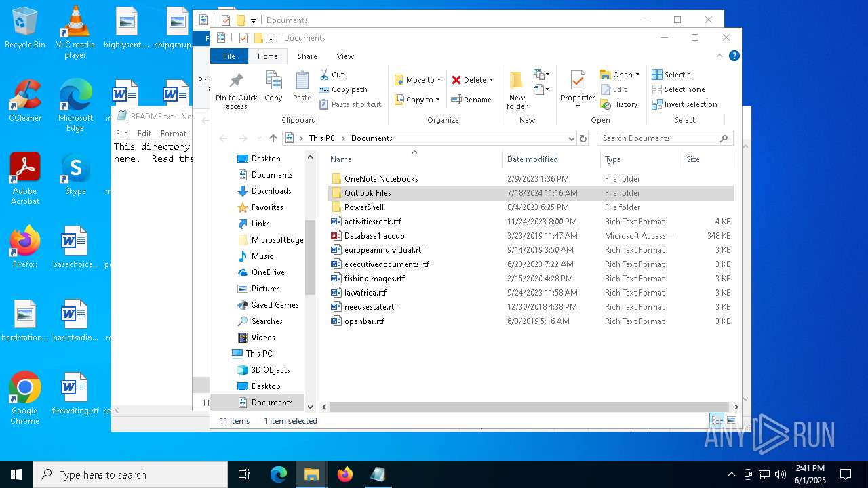The height and width of the screenshot is (488, 868).
Task: Switch to Details view layout icon
Action: [717, 420]
